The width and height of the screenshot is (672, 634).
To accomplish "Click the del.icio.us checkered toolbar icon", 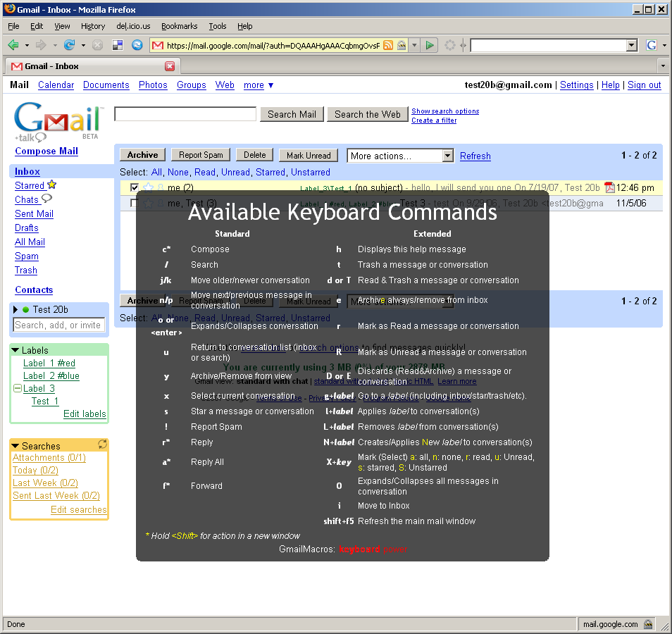I will pos(118,45).
